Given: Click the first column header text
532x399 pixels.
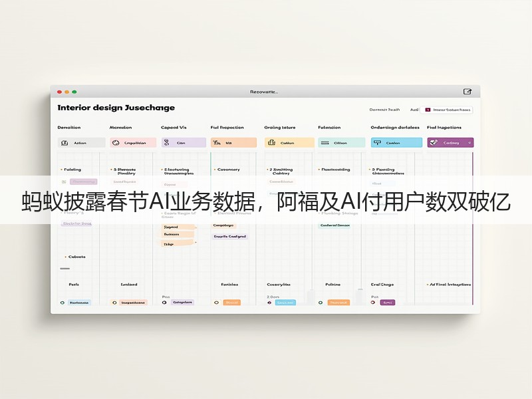Looking at the screenshot, I should [x=69, y=128].
